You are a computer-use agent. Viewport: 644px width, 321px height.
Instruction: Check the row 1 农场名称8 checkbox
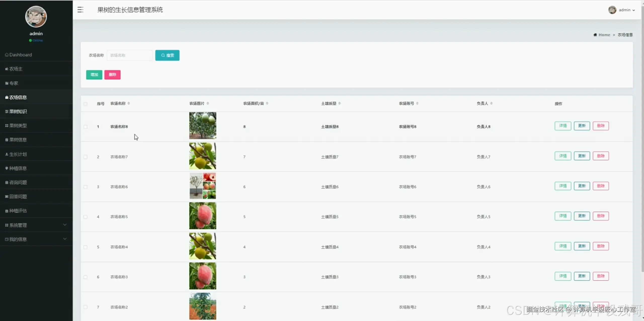(86, 127)
